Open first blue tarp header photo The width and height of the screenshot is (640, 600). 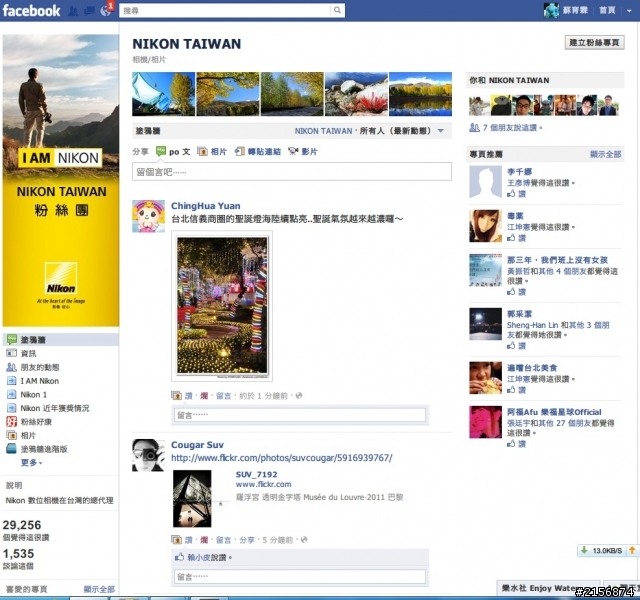(163, 94)
